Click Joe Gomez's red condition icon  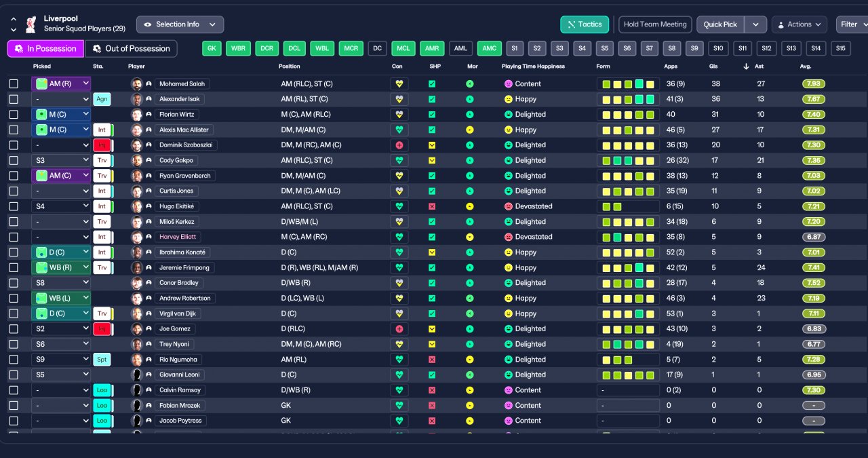point(399,329)
